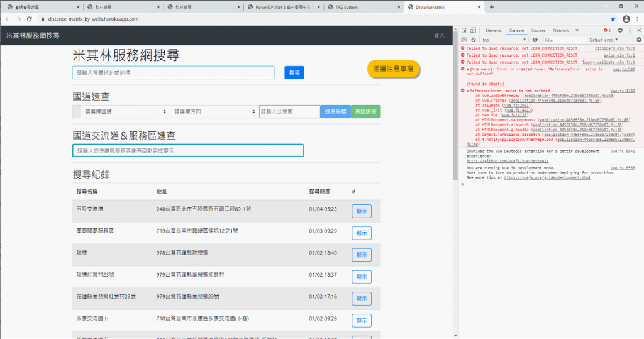The width and height of the screenshot is (644, 339).
Task: Click 顯示 button for 五股交流道 row
Action: coord(362,211)
